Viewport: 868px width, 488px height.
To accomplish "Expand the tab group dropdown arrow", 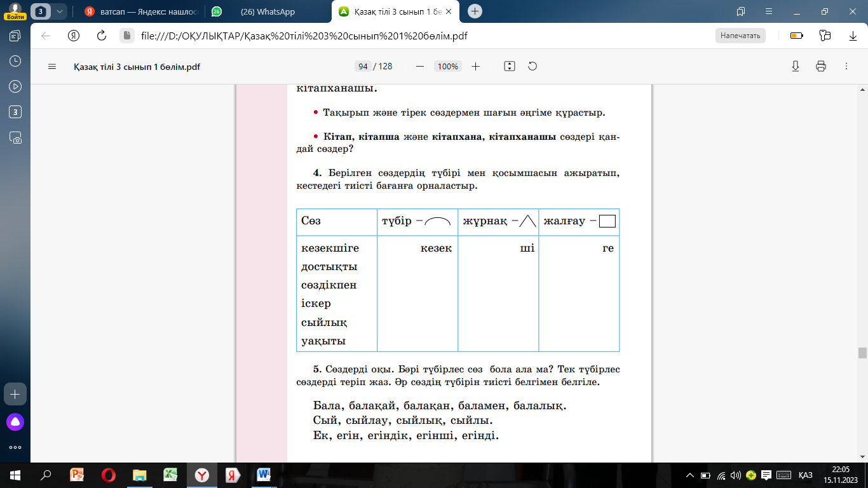I will pos(60,11).
